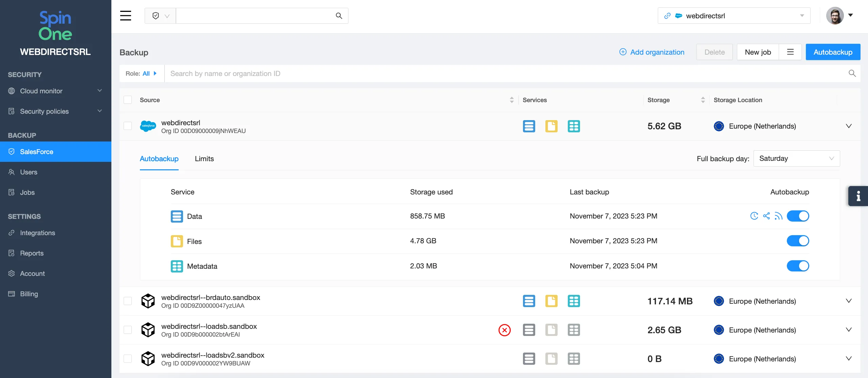Open the Full backup day dropdown
The height and width of the screenshot is (378, 868).
tap(796, 158)
